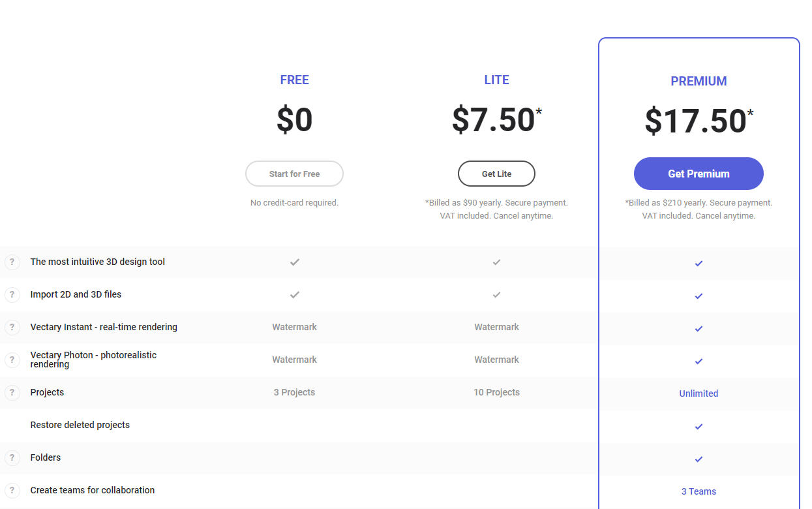Click the '10 Projects' cell
Viewport: 812px width, 509px height.
(x=496, y=392)
